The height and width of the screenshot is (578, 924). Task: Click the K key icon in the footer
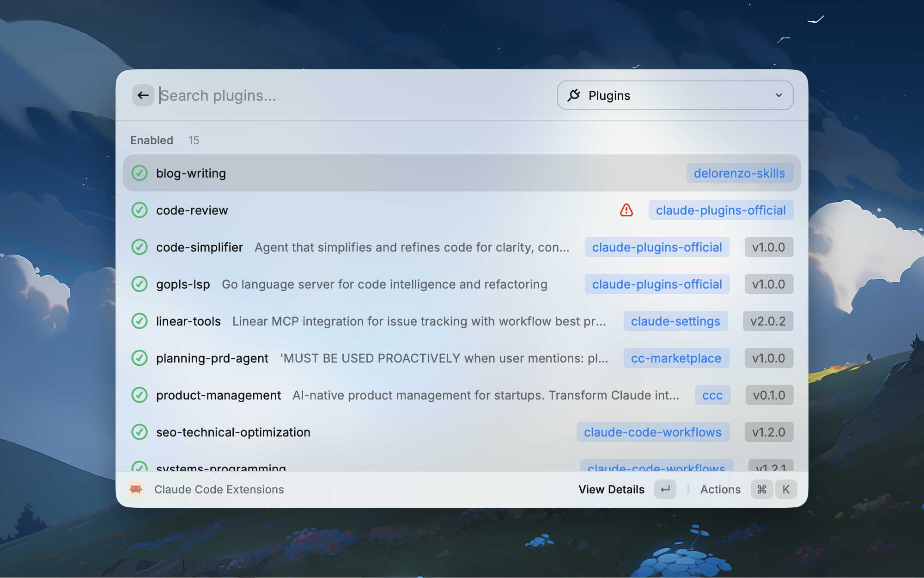pos(786,489)
